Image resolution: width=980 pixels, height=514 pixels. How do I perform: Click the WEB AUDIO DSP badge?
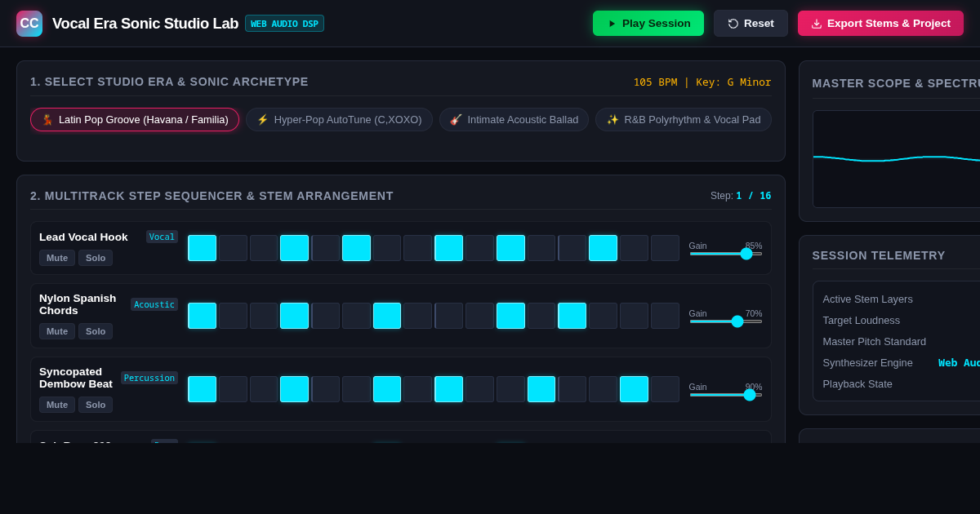[284, 24]
